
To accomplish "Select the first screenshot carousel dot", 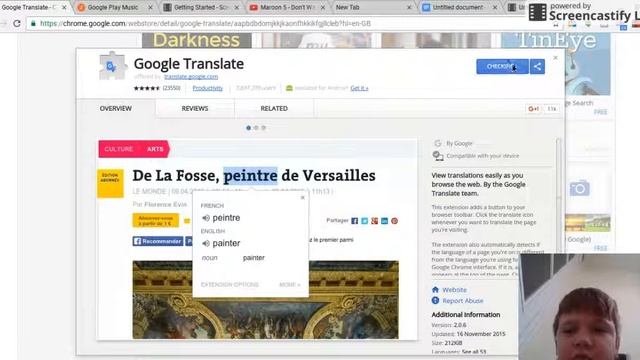I will (249, 128).
